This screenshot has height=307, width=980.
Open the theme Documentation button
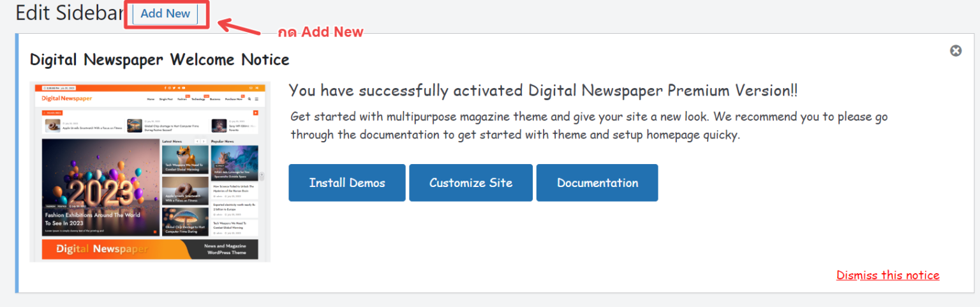point(597,183)
